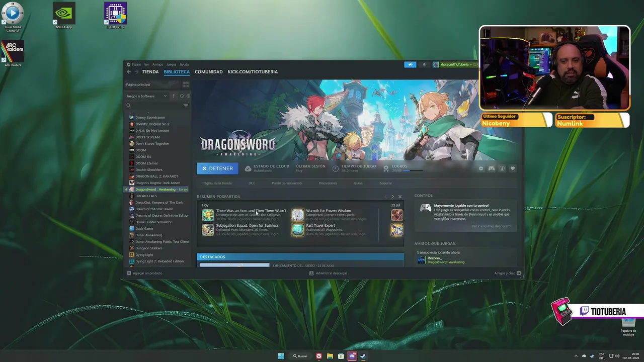Screen dimensions: 644x362
Task: Click Windows Start button on taskbar
Action: pyautogui.click(x=281, y=356)
